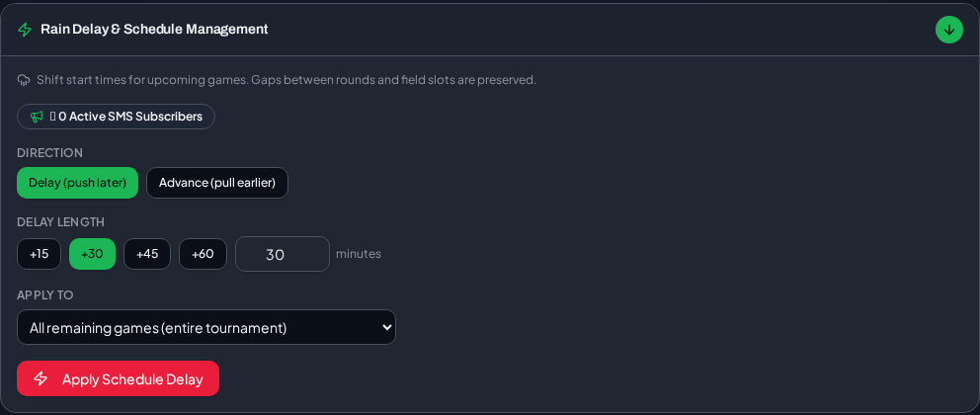Choose the +30 delay preset
Image resolution: width=980 pixels, height=415 pixels.
(92, 254)
